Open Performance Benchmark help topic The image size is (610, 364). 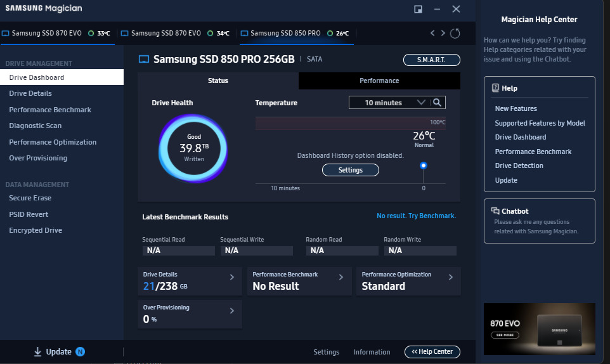point(533,152)
